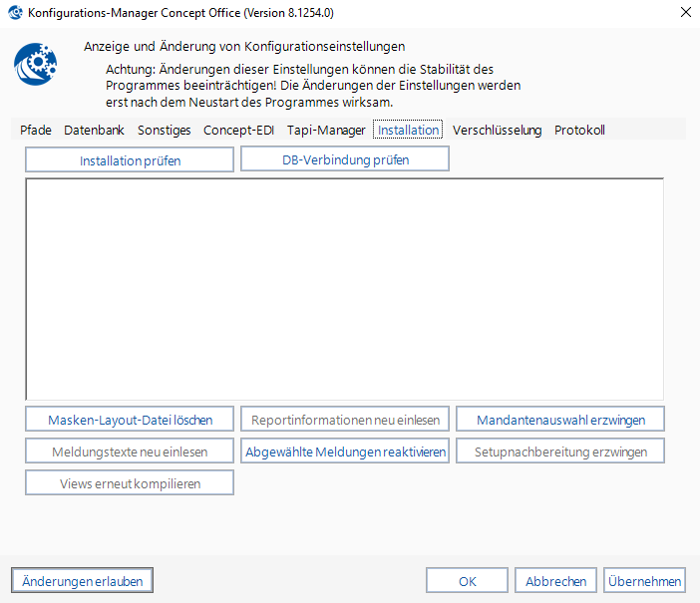This screenshot has width=700, height=603.
Task: Close the Konfigurations-Manager window
Action: coord(685,13)
